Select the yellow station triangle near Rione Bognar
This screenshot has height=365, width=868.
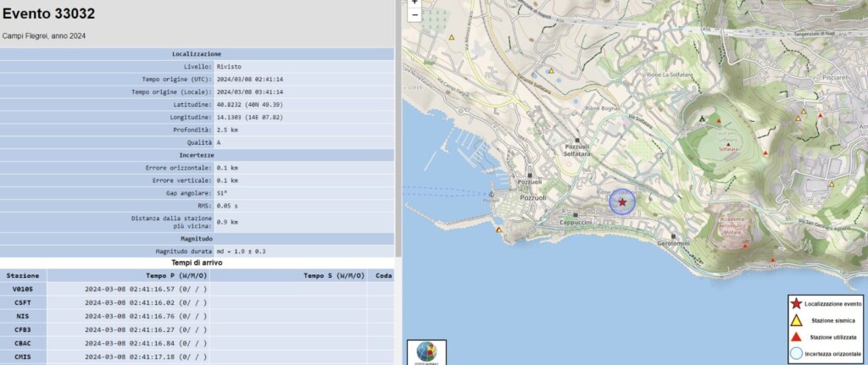tap(551, 71)
